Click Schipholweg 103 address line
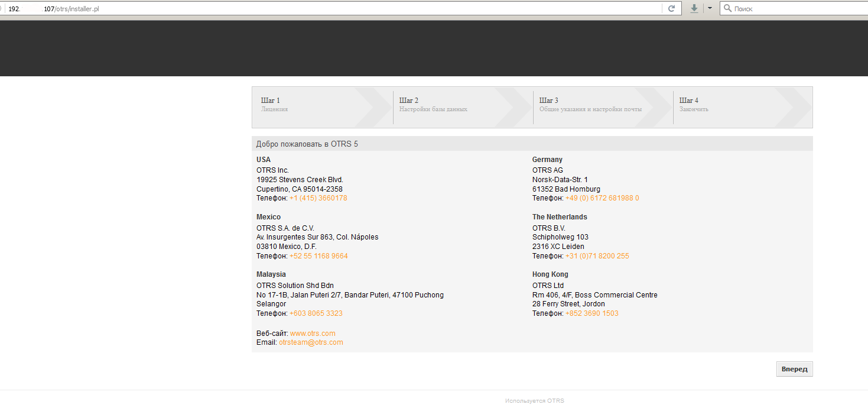Viewport: 868px width, 411px height. pos(560,237)
